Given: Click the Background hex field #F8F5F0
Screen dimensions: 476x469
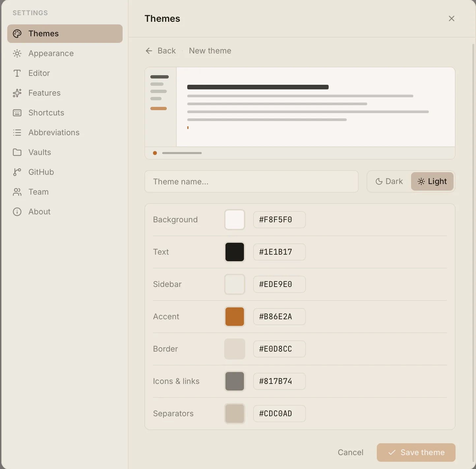Looking at the screenshot, I should 280,220.
